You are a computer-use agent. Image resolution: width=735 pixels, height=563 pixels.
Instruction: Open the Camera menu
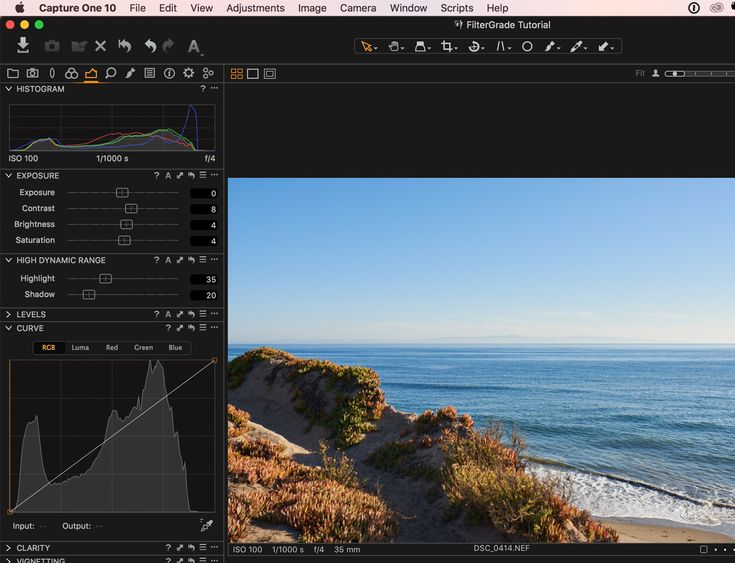tap(358, 8)
